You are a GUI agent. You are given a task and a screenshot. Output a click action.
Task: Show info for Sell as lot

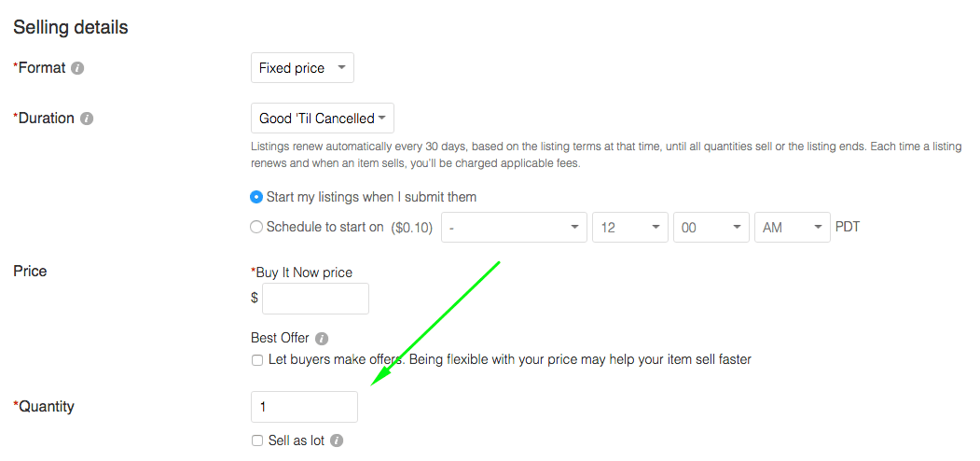337,441
